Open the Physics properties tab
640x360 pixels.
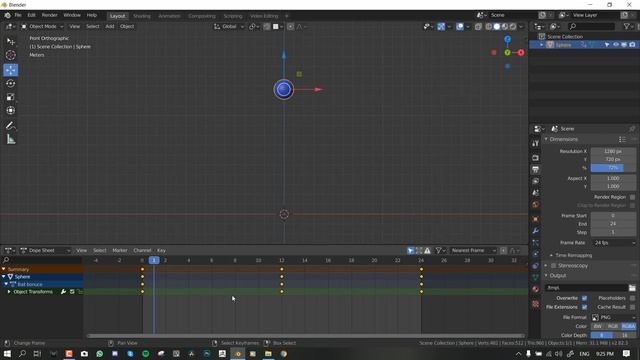pyautogui.click(x=536, y=254)
